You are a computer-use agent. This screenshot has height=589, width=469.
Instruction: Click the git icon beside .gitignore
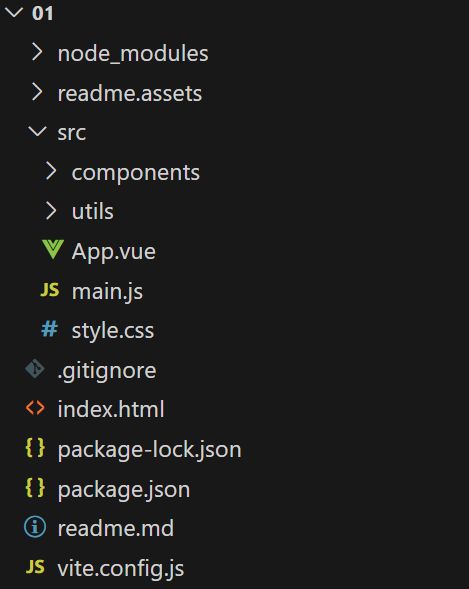(35, 369)
